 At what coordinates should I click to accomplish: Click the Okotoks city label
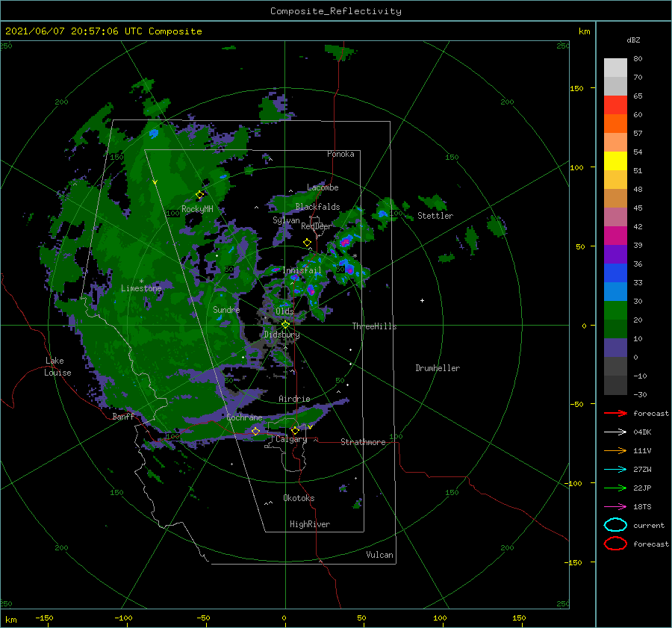tap(299, 498)
